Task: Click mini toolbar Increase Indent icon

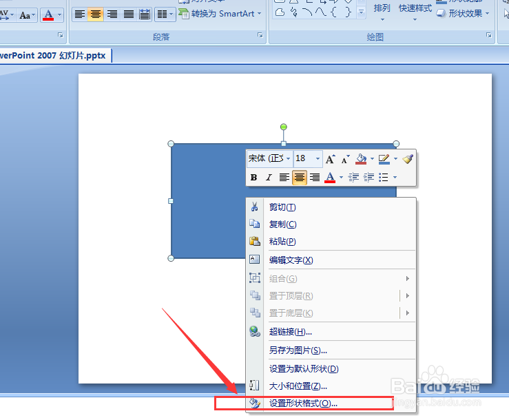Action: (x=368, y=177)
